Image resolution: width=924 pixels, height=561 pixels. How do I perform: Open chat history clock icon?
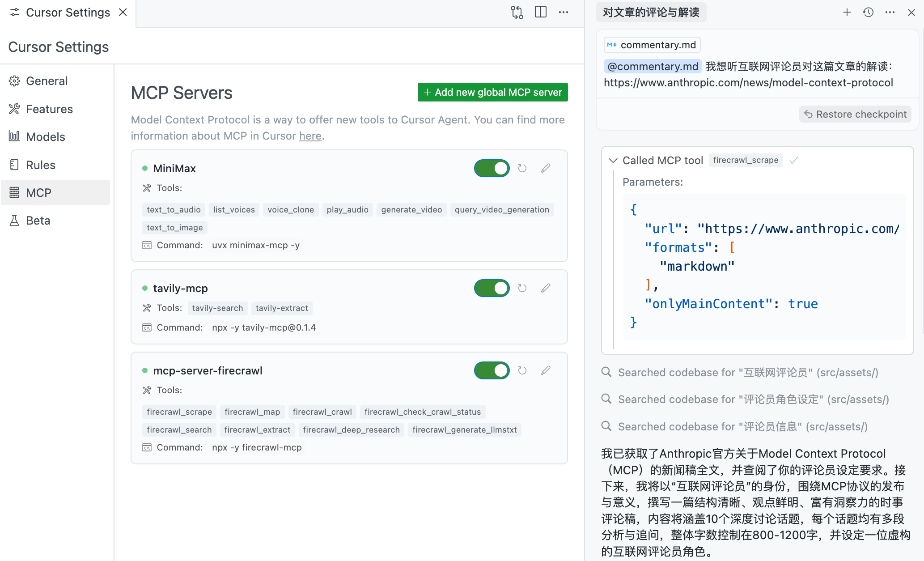coord(868,13)
